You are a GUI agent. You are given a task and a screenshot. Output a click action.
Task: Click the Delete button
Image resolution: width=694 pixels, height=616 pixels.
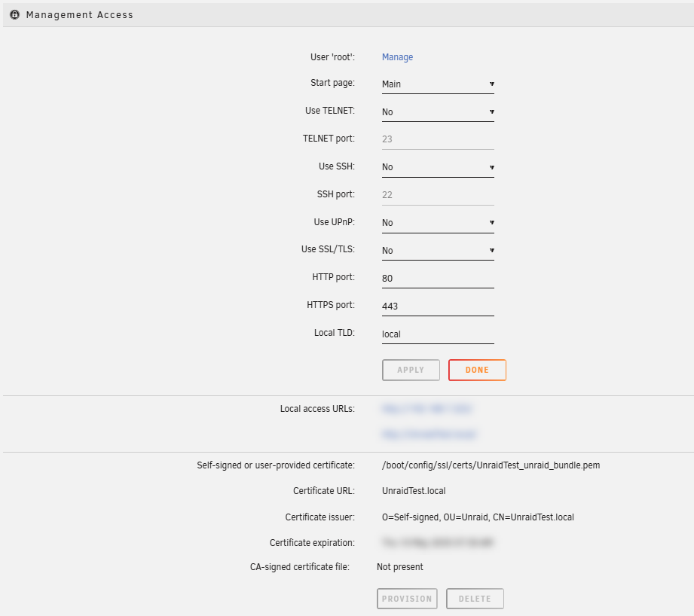click(x=475, y=598)
